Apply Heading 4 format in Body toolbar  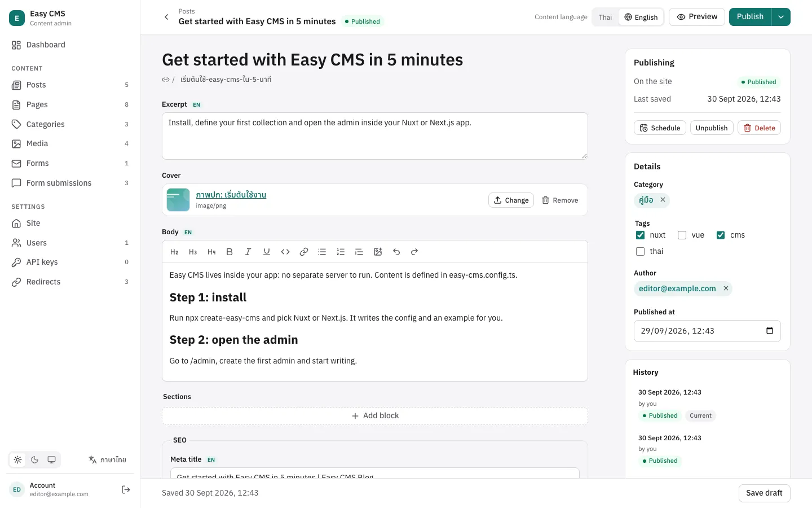point(211,252)
